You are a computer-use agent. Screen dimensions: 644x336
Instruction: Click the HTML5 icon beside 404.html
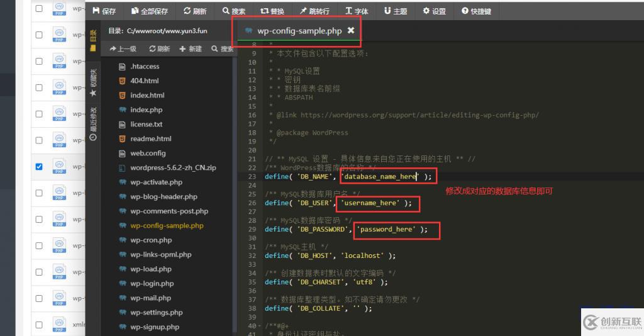click(x=122, y=81)
